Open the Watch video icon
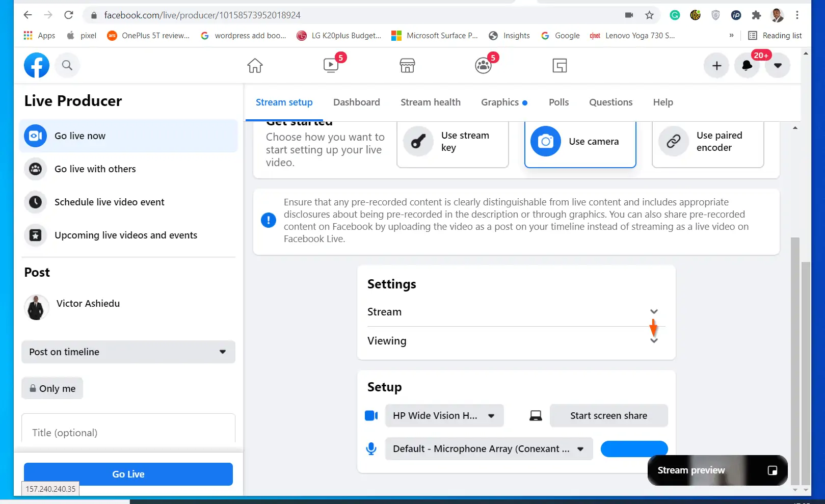Viewport: 825px width, 504px height. tap(331, 66)
